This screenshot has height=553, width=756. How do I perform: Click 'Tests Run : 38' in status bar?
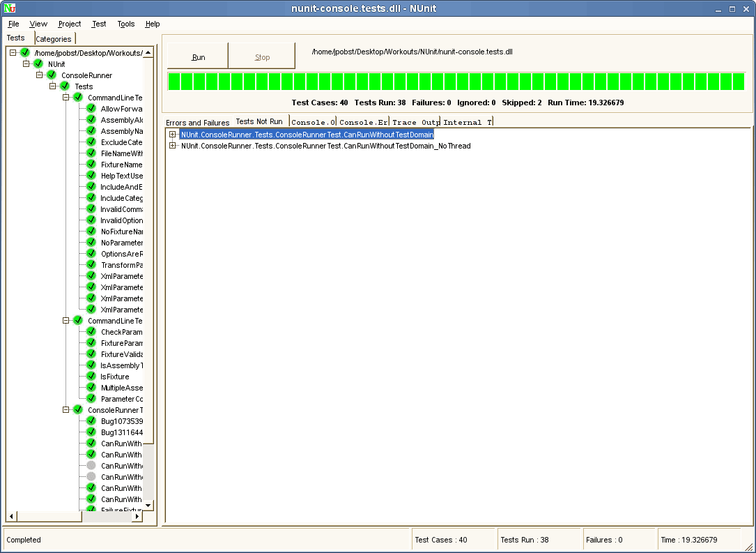[525, 540]
